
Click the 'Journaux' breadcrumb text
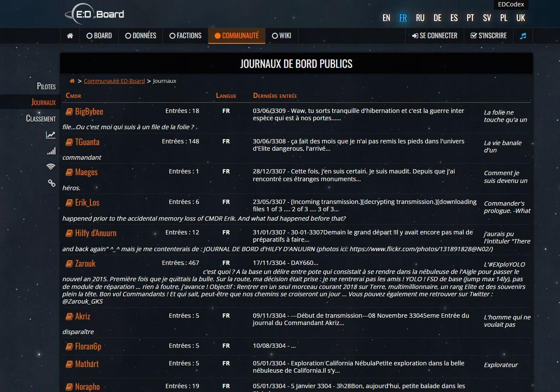tap(165, 81)
